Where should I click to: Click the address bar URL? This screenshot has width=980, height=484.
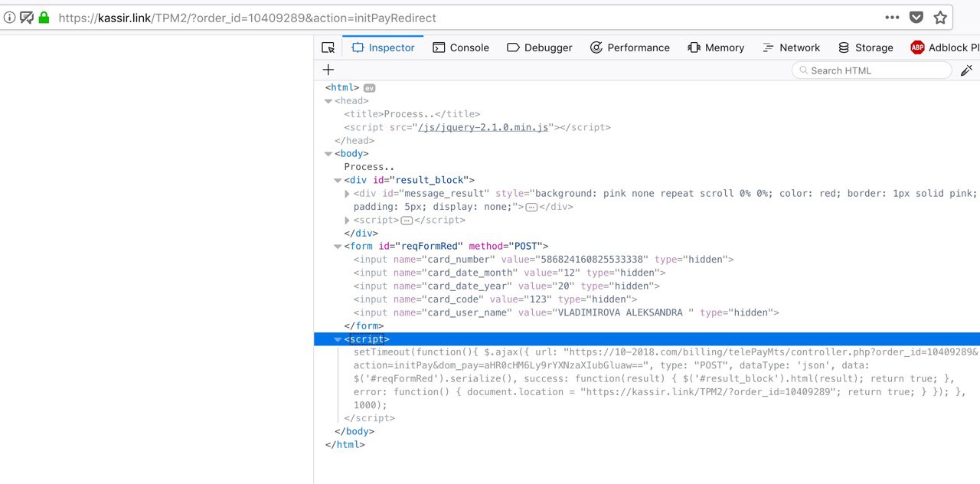point(247,17)
